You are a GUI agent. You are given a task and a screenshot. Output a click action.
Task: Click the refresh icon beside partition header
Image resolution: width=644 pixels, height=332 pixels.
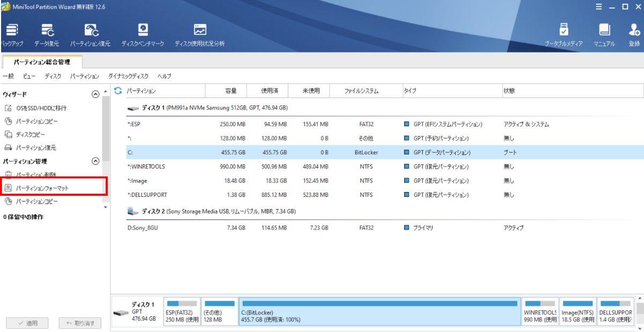pyautogui.click(x=118, y=91)
